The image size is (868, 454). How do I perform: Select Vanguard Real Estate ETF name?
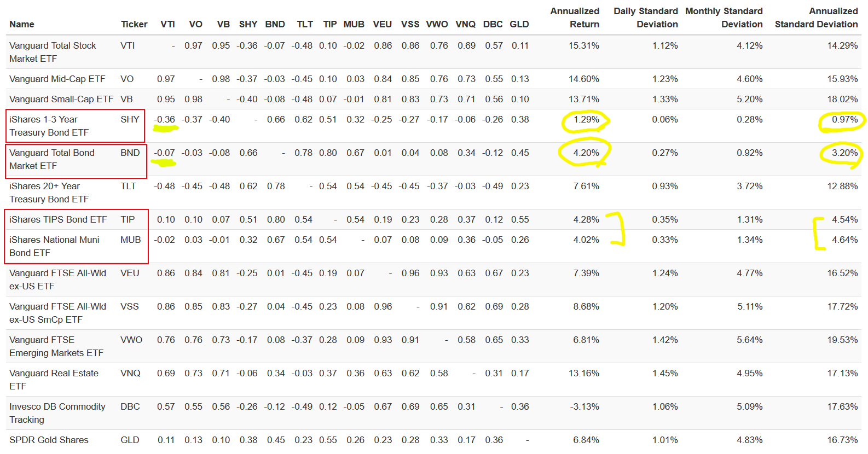click(x=54, y=380)
